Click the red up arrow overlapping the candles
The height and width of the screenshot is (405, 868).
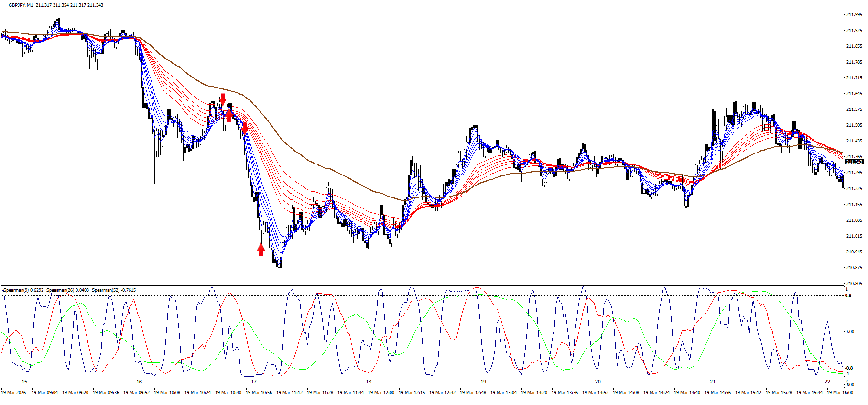[229, 115]
